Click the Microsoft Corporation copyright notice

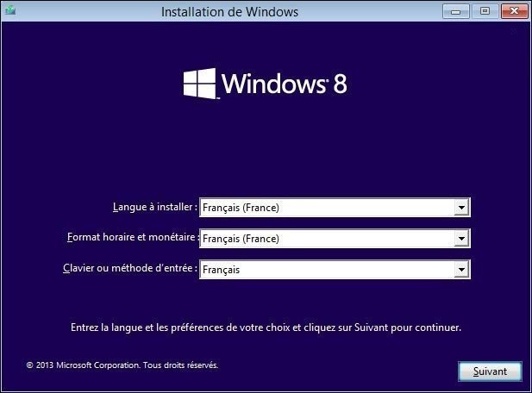pyautogui.click(x=122, y=365)
